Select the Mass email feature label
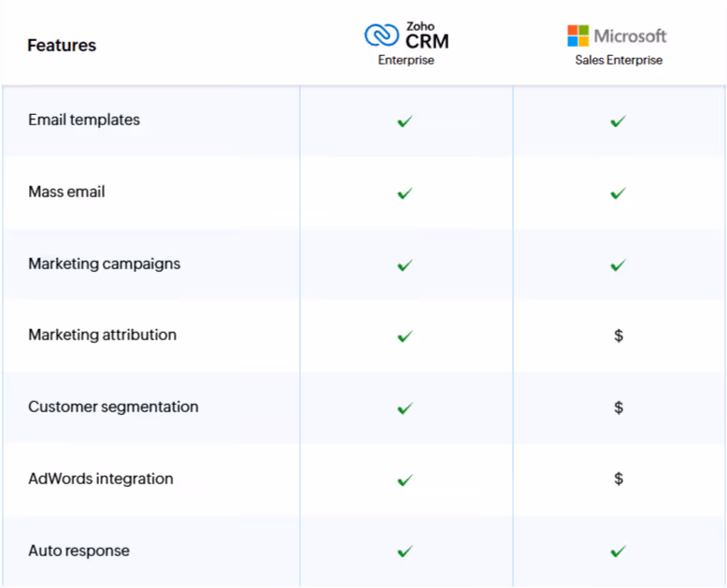The width and height of the screenshot is (727, 588). (x=66, y=192)
